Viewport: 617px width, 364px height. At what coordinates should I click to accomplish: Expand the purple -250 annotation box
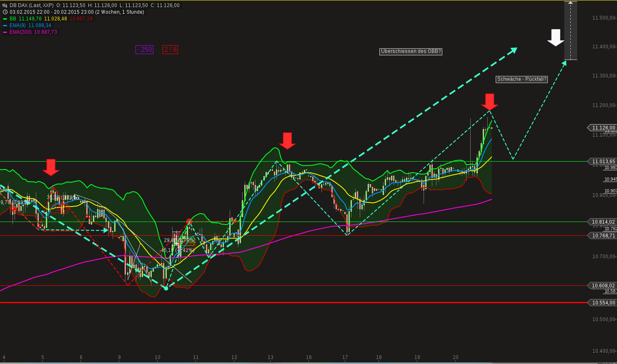click(x=144, y=50)
